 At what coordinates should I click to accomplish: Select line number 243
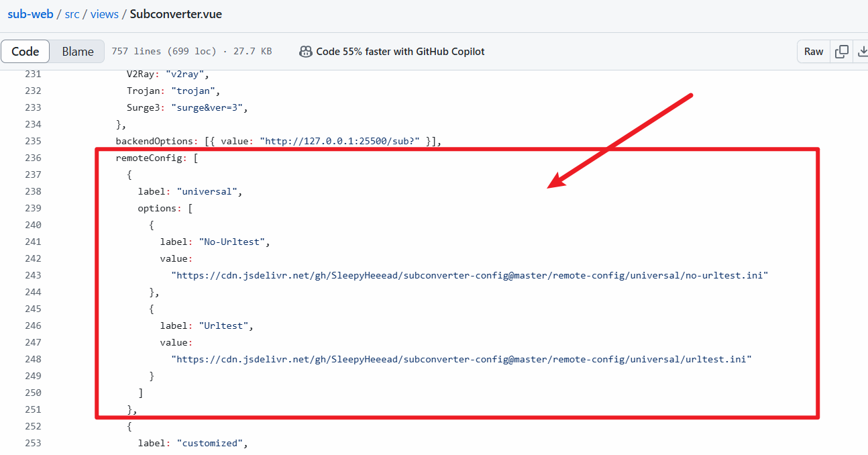[x=32, y=275]
